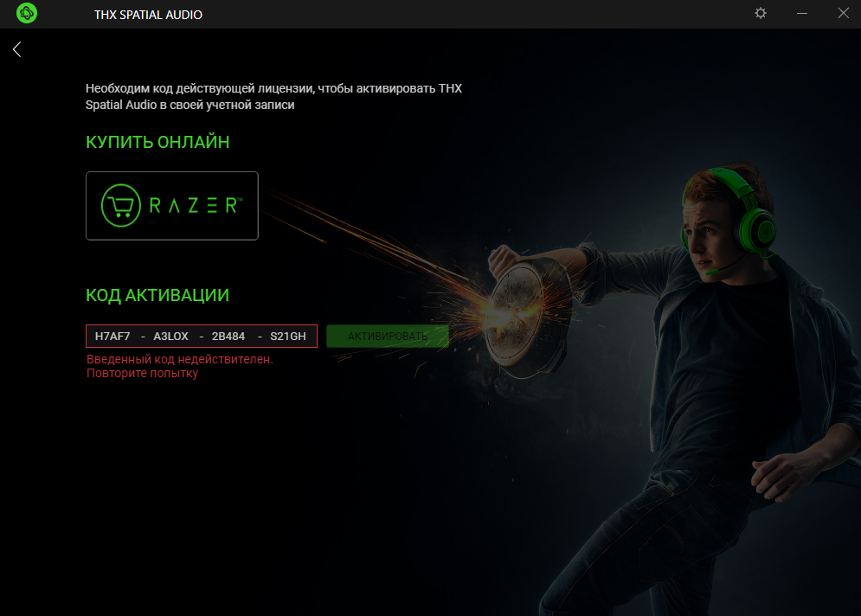This screenshot has height=616, width=861.
Task: Click the КОД АКТИВАЦИИ heading
Action: point(157,295)
